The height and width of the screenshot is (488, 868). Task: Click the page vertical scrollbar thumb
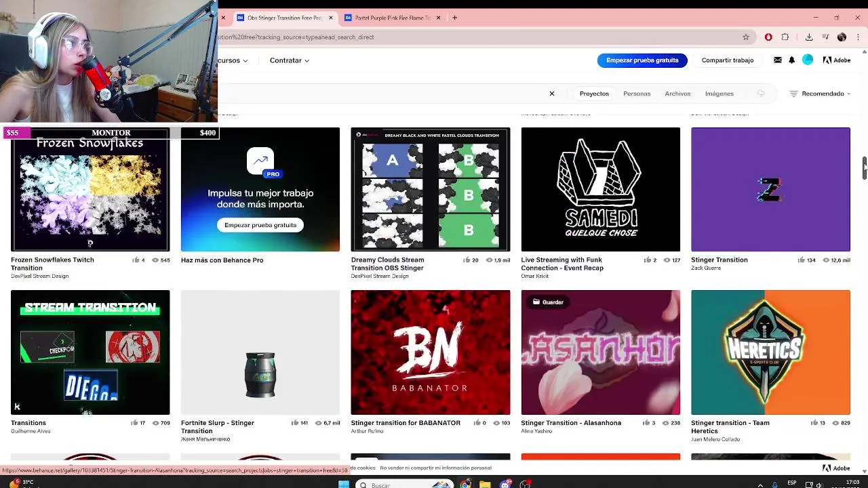(865, 168)
